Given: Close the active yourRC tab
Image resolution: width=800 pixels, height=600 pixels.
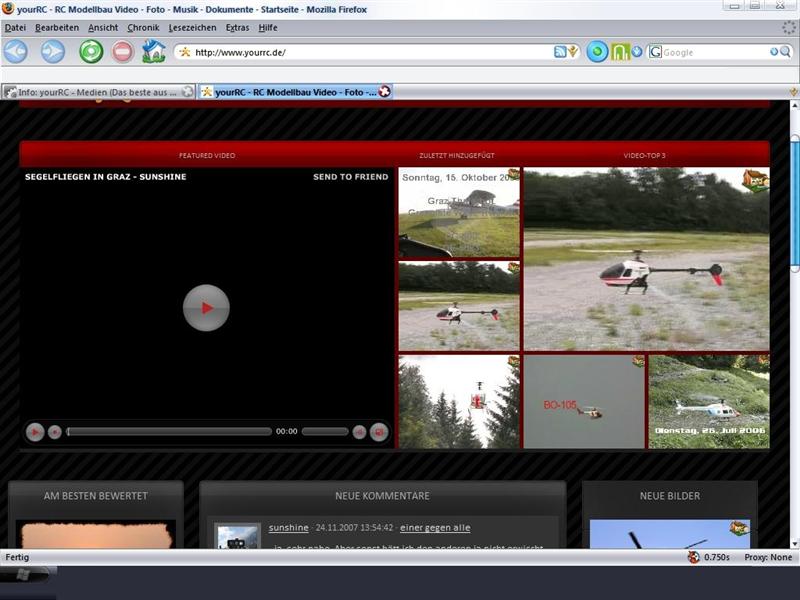Looking at the screenshot, I should click(x=384, y=92).
